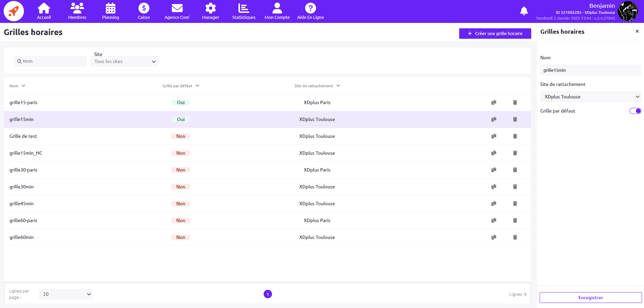Click copy icon for grille30min
The height and width of the screenshot is (308, 644).
[494, 187]
